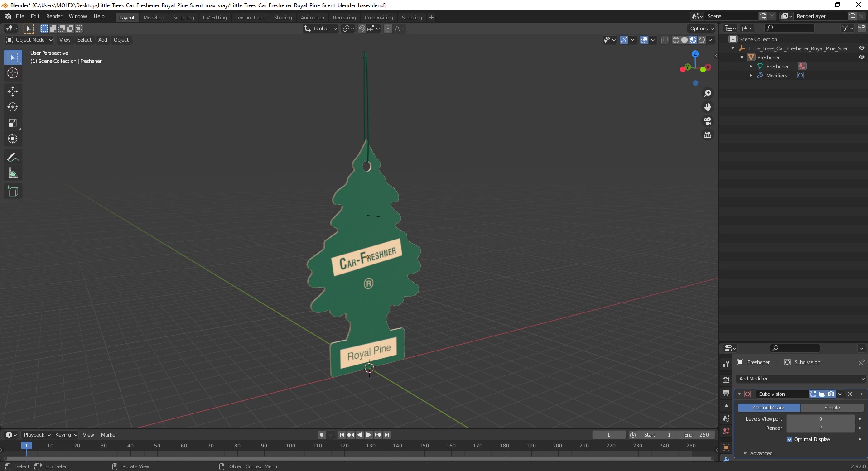Activate the Cursor tool
The image size is (868, 471).
13,73
